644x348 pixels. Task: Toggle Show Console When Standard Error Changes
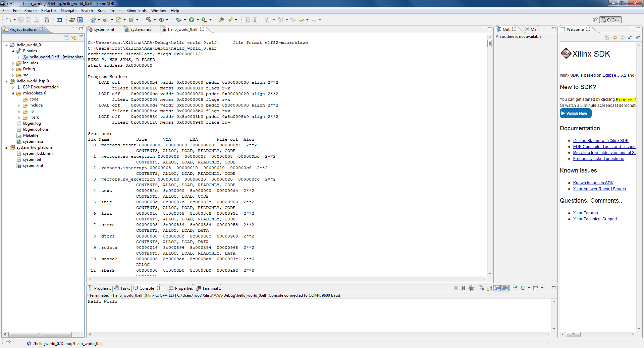coord(505,288)
